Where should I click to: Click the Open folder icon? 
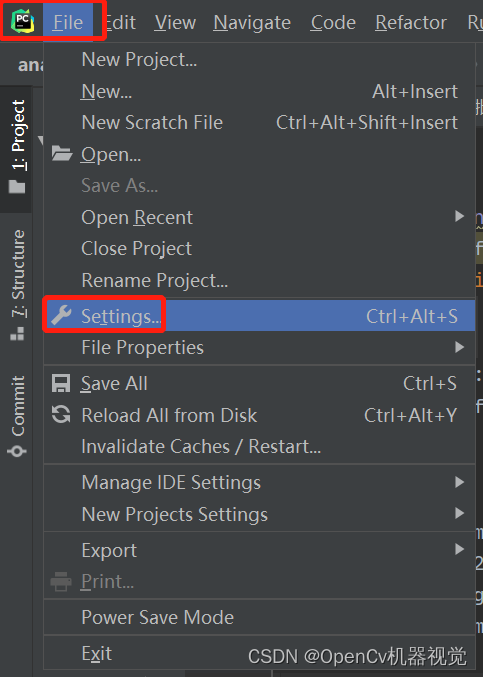tap(62, 153)
